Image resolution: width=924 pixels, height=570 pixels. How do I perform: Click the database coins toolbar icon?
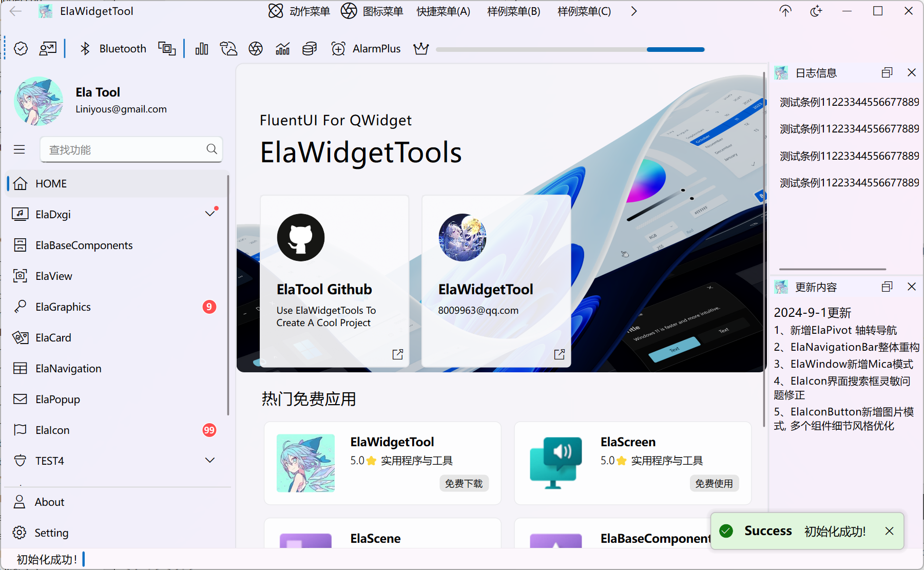[x=310, y=49]
